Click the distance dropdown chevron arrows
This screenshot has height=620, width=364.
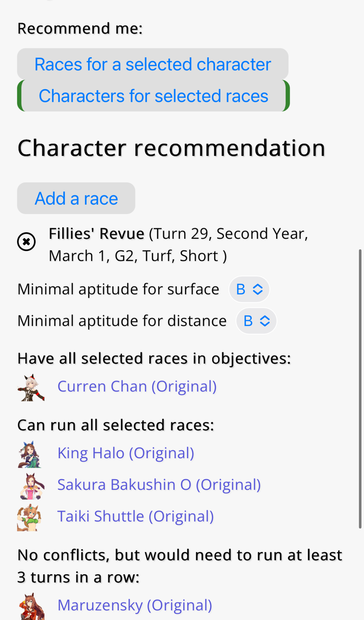tap(265, 321)
